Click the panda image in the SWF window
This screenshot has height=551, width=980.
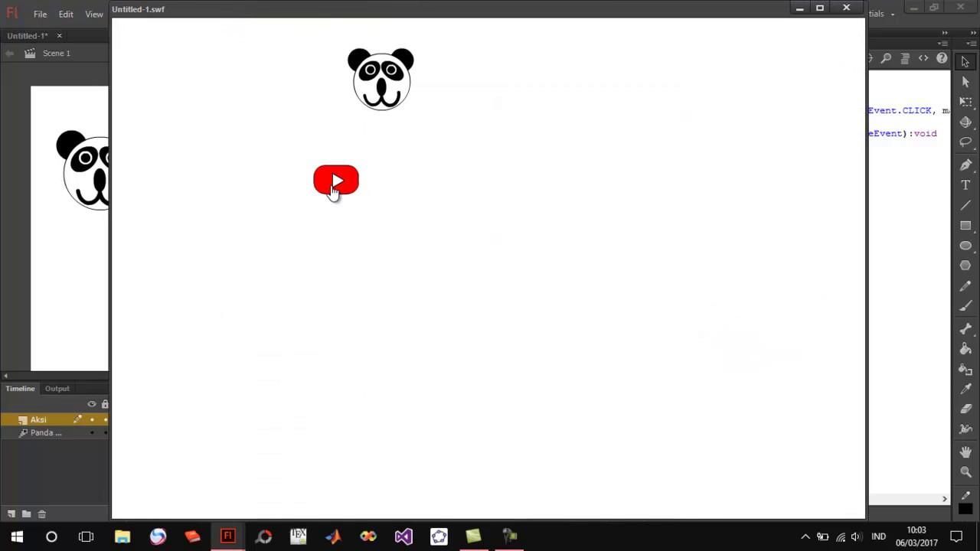click(381, 79)
